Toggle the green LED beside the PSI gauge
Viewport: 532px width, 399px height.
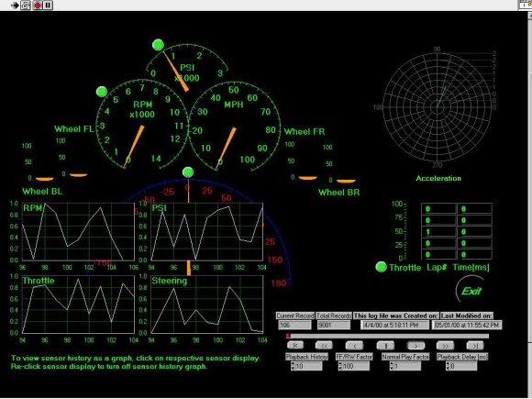click(x=158, y=45)
